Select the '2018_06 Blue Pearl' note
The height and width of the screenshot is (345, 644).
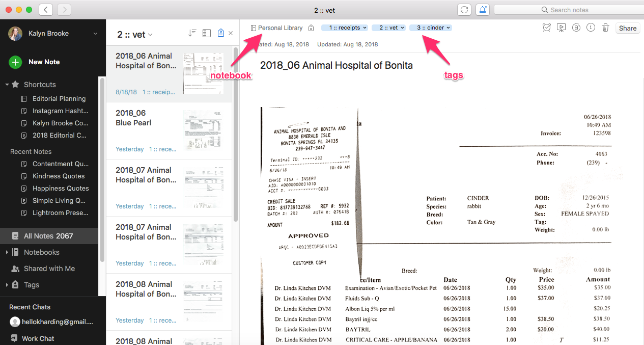tap(169, 131)
